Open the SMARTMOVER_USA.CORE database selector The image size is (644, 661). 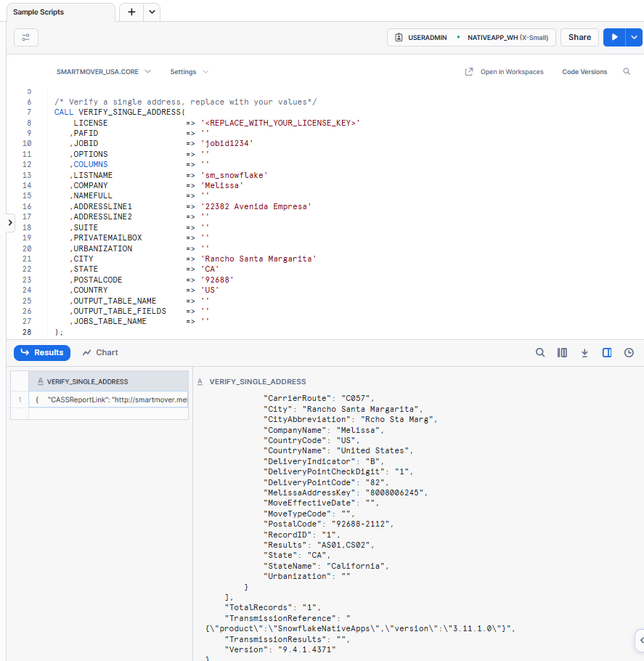click(x=103, y=72)
